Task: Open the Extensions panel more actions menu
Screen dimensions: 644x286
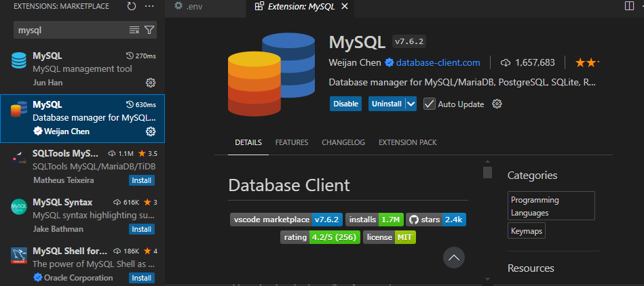Action: pyautogui.click(x=149, y=6)
